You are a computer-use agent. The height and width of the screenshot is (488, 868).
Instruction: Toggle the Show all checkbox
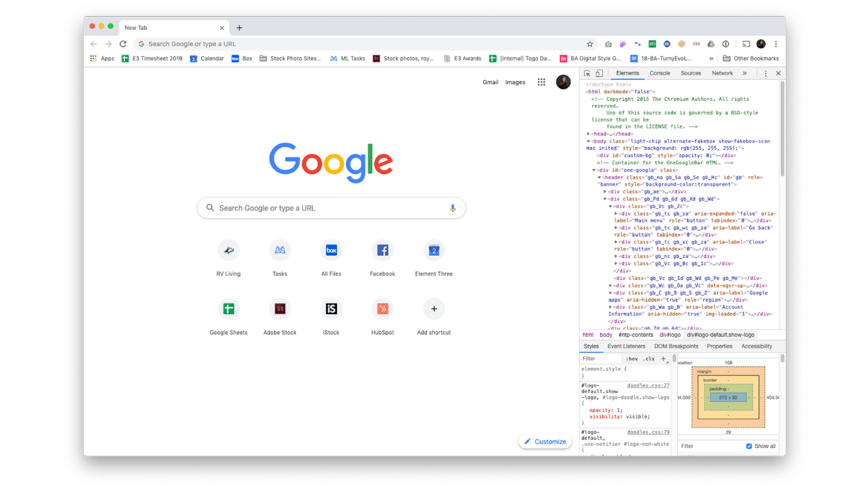pos(749,446)
